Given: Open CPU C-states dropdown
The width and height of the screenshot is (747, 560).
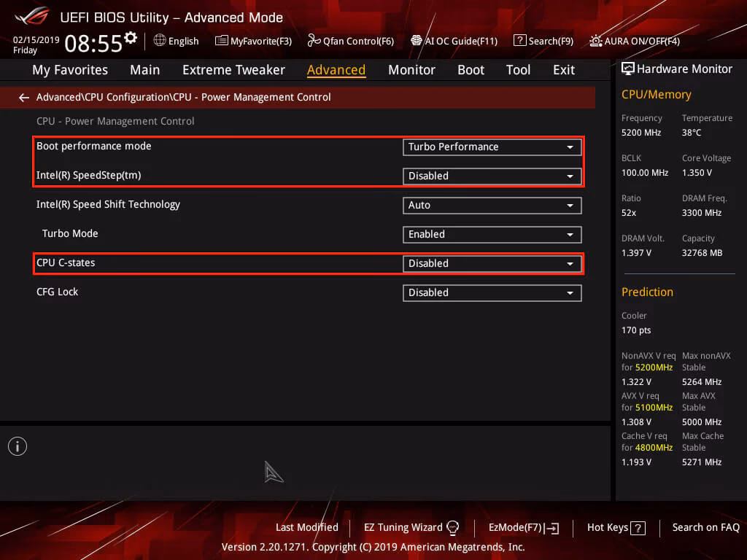Looking at the screenshot, I should [492, 263].
